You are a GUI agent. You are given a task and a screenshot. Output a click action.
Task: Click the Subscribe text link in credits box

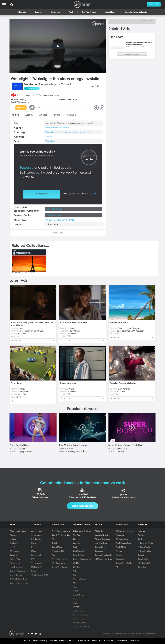coord(26,168)
